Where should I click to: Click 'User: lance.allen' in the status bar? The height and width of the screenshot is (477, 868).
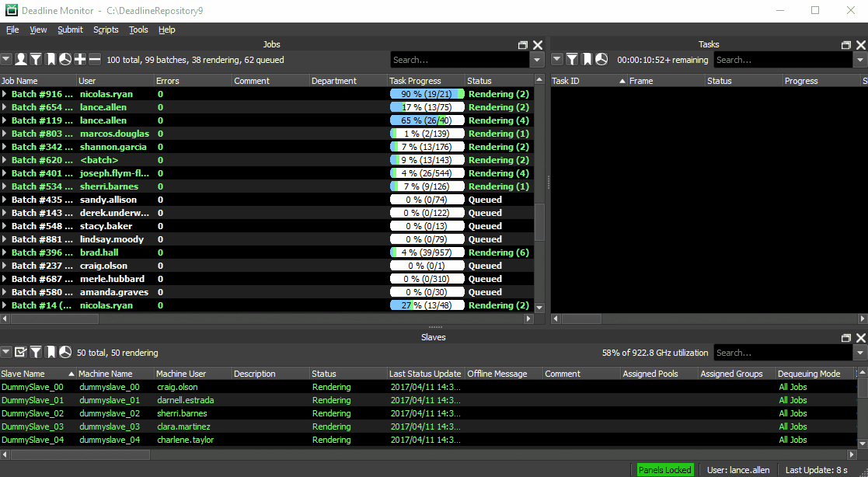[738, 470]
